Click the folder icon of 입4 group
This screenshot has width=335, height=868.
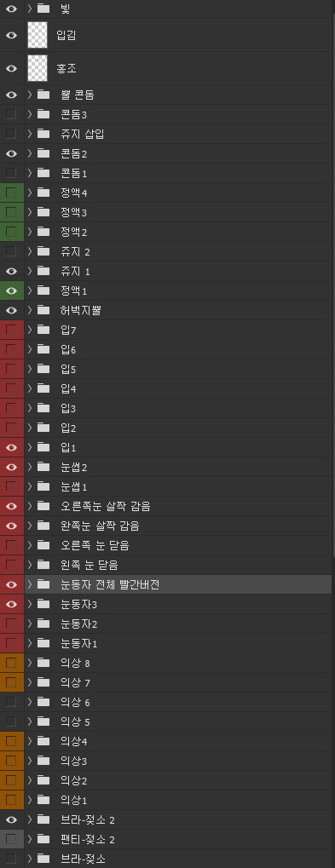click(43, 388)
